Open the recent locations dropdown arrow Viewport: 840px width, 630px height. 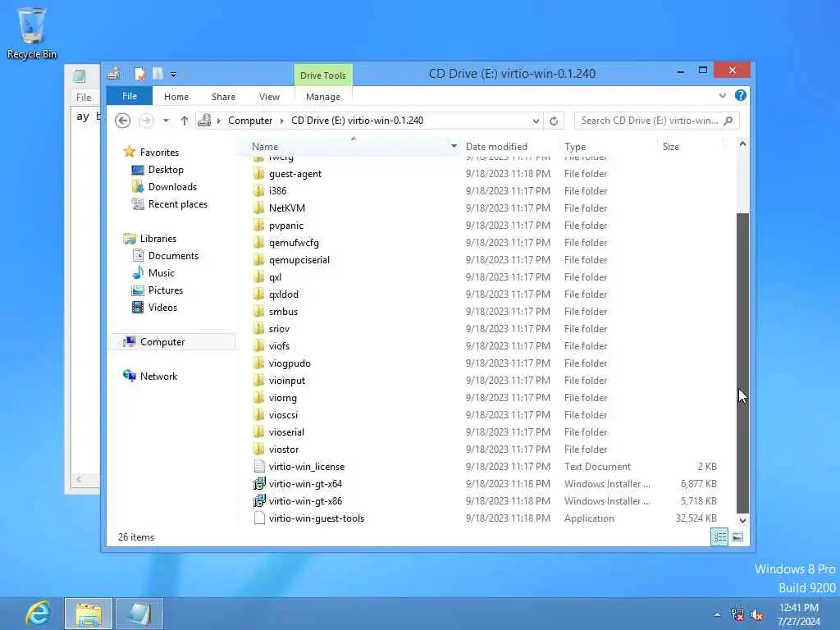pos(166,121)
